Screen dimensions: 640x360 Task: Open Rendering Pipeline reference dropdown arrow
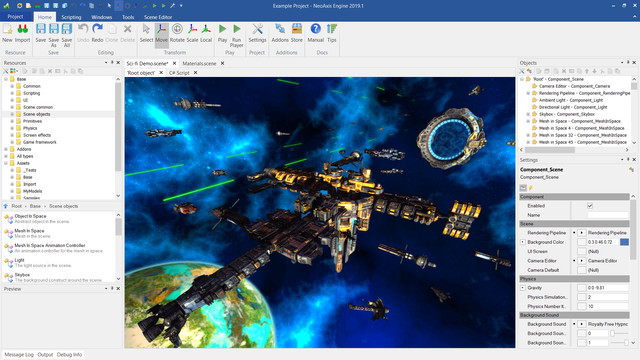(x=582, y=233)
